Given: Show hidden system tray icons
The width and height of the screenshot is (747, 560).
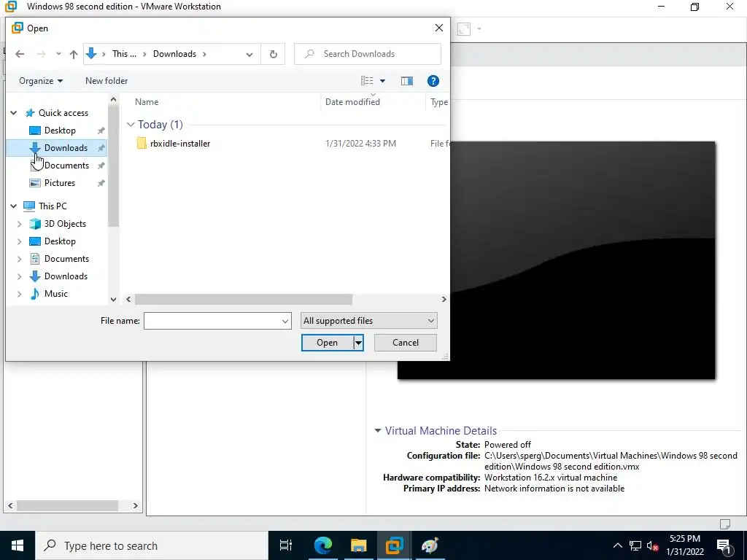Looking at the screenshot, I should [x=617, y=545].
